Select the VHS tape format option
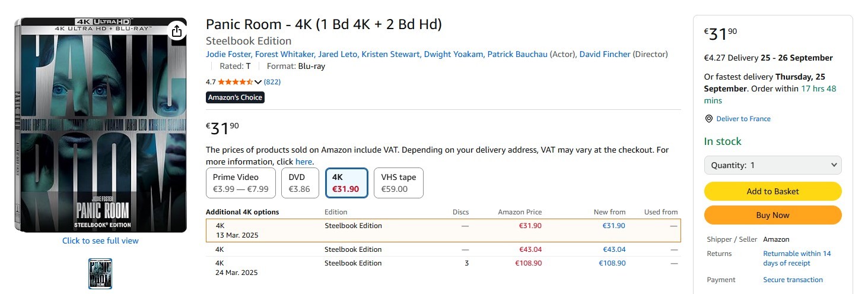868x294 pixels. (x=398, y=183)
